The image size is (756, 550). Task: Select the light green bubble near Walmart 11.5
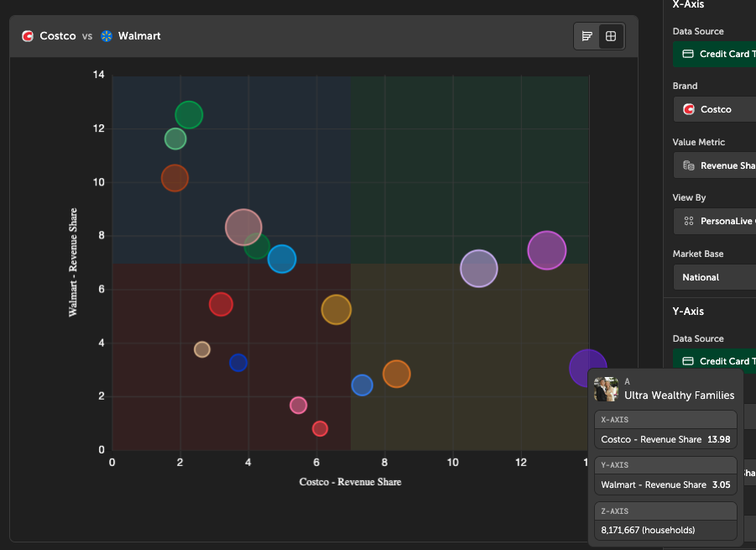175,139
